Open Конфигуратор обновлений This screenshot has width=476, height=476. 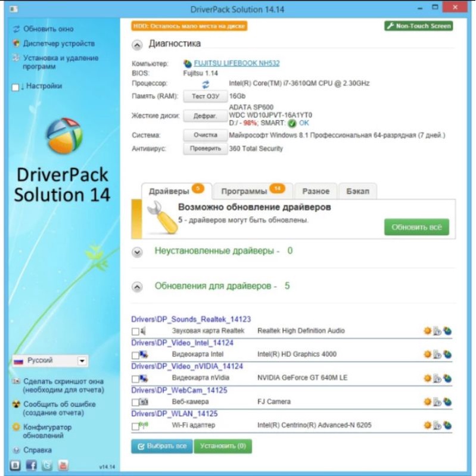(47, 431)
